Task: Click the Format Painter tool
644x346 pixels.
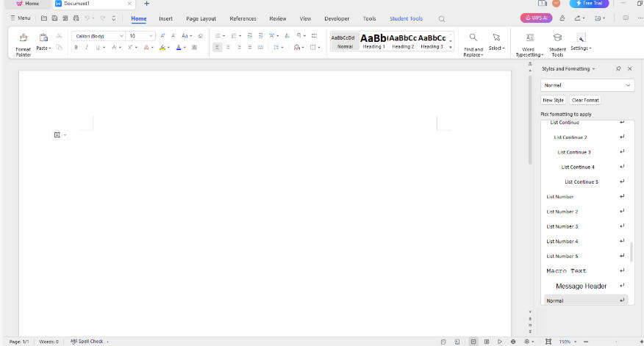Action: [23, 44]
